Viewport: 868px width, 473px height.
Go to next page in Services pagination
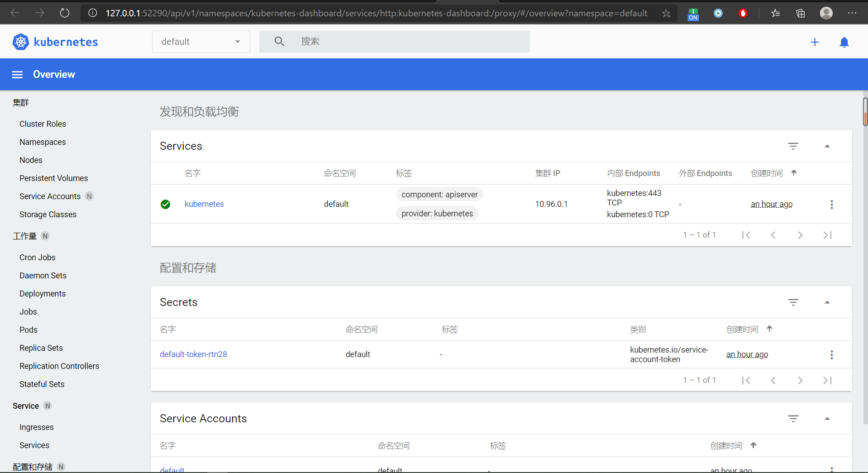click(800, 235)
